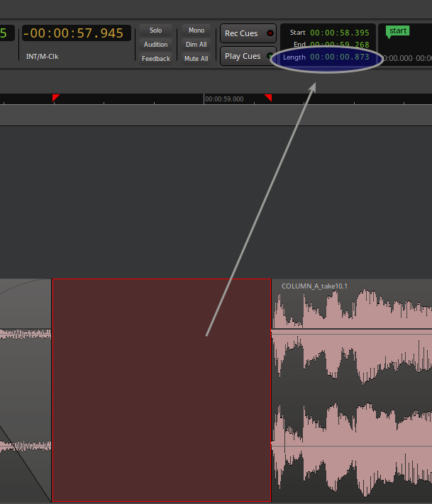Click the selection End time field

[x=339, y=45]
